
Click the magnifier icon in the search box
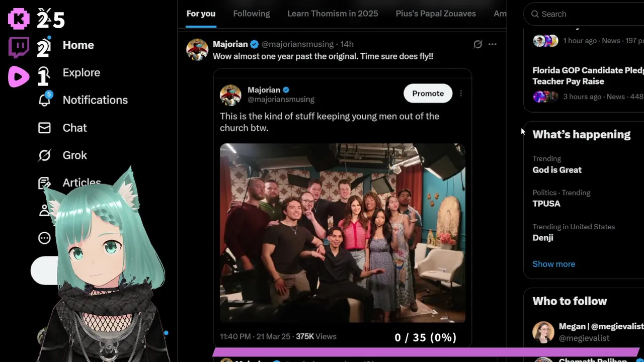tap(535, 14)
